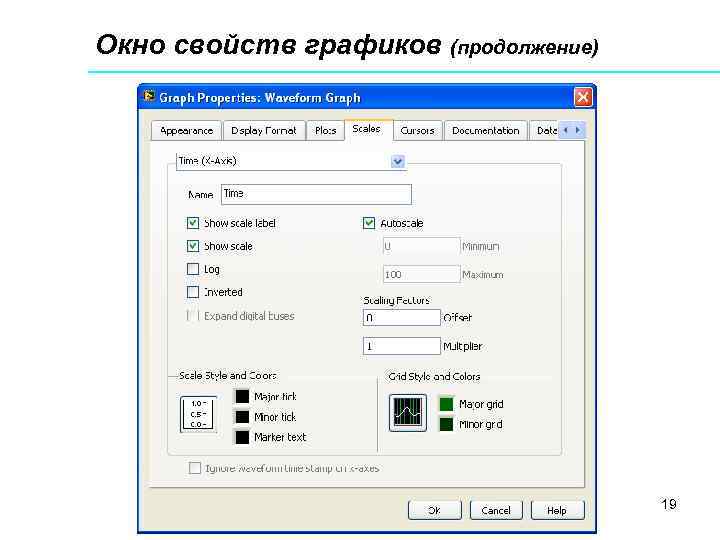
Task: Click the Offset scaling factor field
Action: pyautogui.click(x=402, y=317)
